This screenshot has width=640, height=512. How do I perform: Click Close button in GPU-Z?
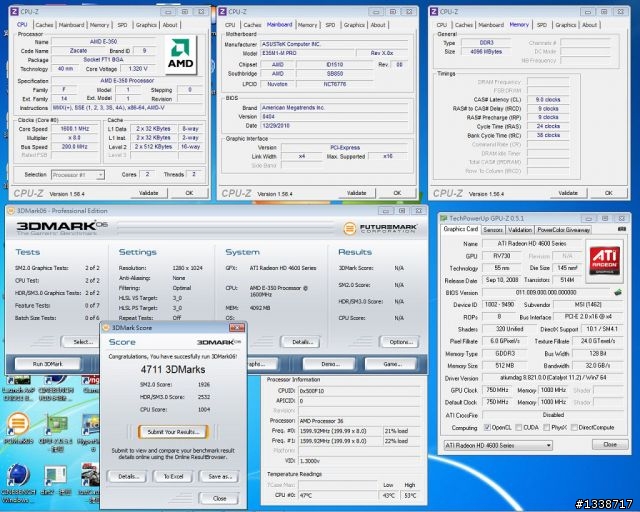[610, 444]
